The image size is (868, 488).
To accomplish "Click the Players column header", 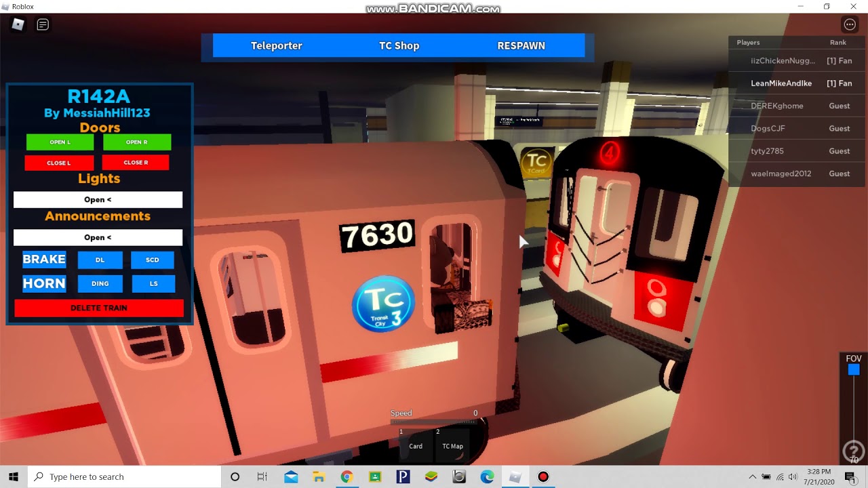I will [748, 42].
